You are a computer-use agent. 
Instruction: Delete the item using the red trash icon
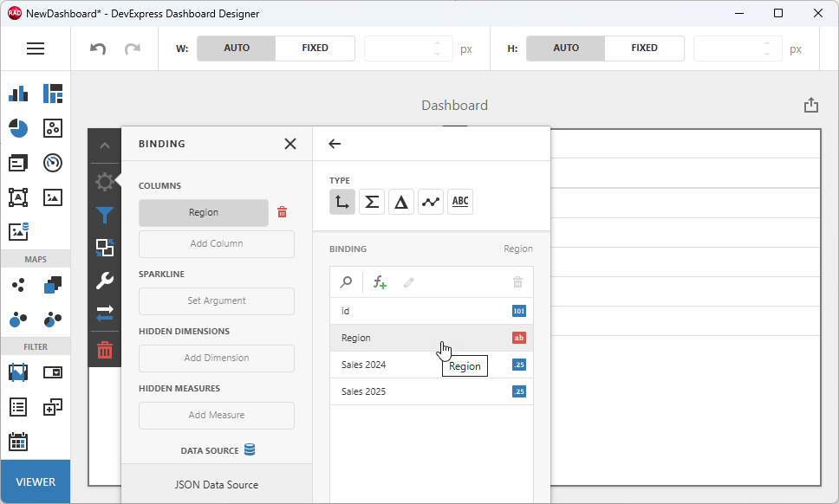point(104,350)
